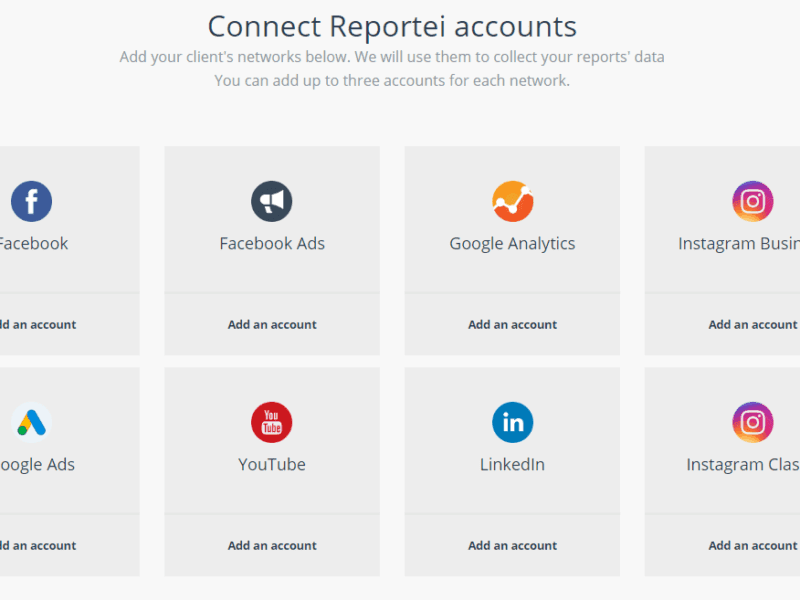Click the Connect Reportei accounts heading
The image size is (800, 600).
coord(392,27)
